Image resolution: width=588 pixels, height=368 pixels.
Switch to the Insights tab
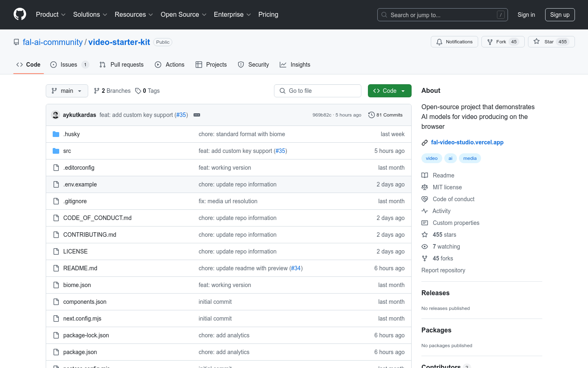(x=295, y=65)
